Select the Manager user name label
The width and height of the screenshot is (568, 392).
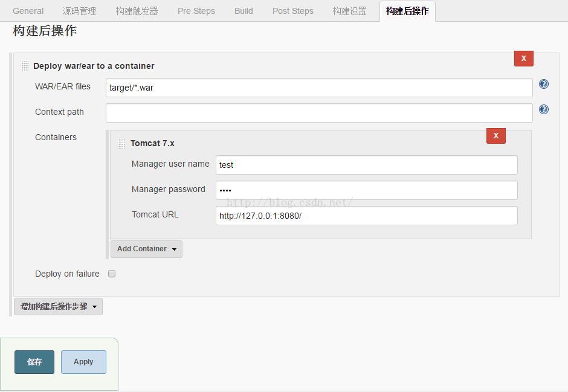(170, 164)
